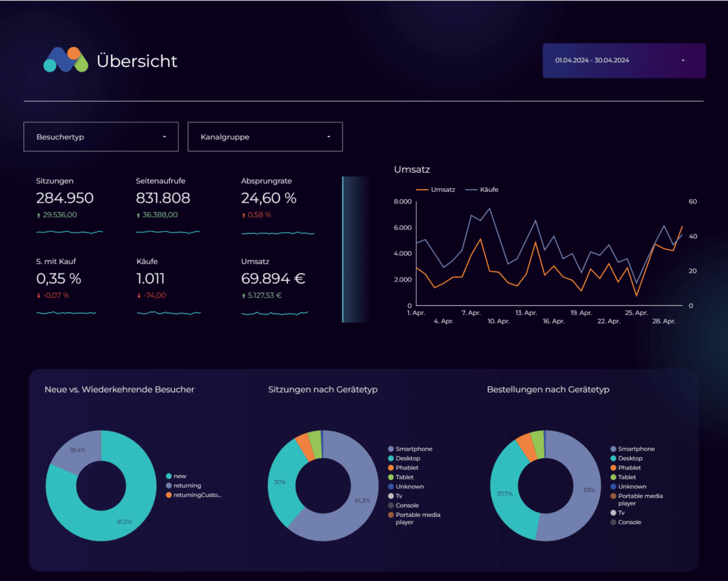The image size is (728, 581).
Task: Click the Smartphone color swatch in the Bestellungen legend
Action: click(x=614, y=449)
